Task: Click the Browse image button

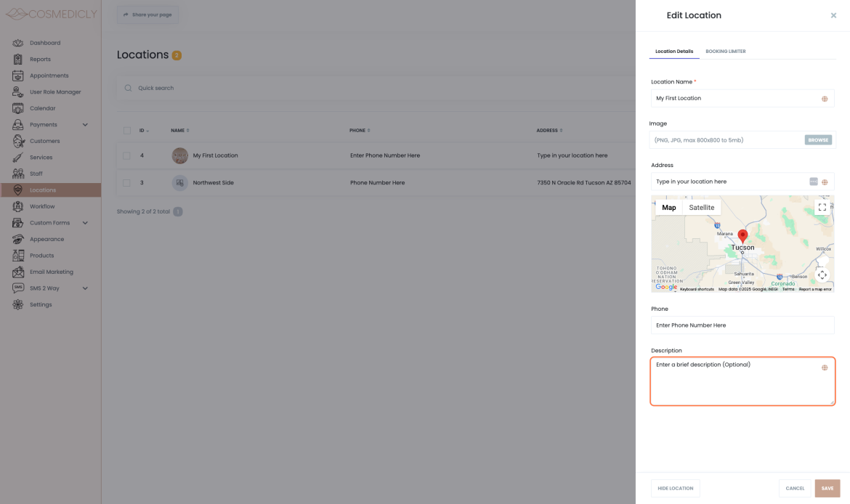Action: [818, 140]
